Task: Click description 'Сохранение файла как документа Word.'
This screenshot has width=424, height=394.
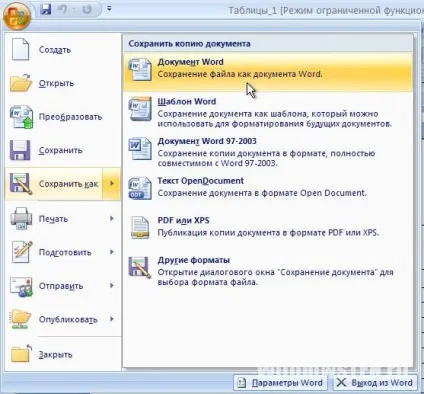Action: [240, 74]
